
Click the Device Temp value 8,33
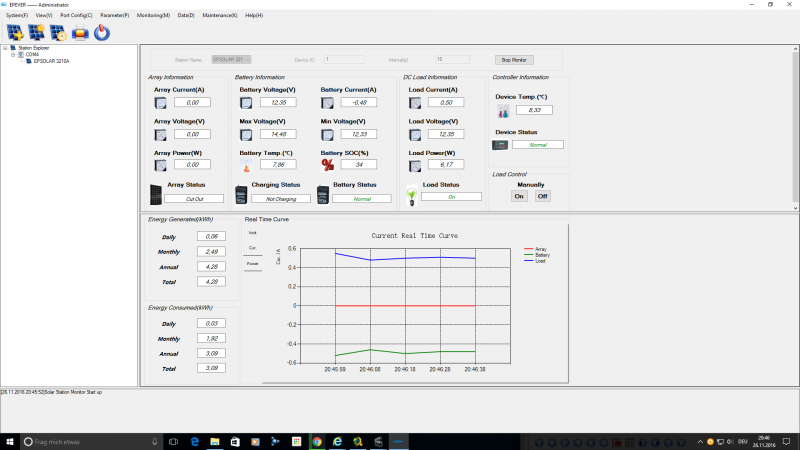coord(534,110)
